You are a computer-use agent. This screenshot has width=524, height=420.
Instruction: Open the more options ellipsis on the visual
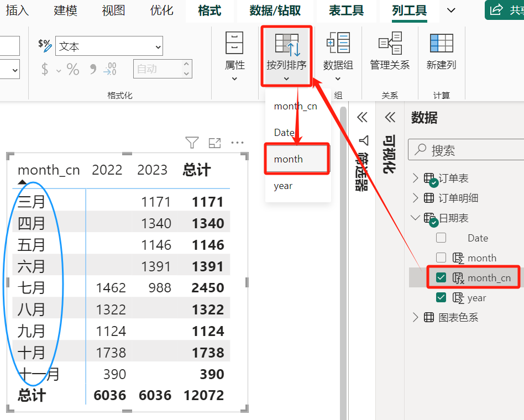(x=237, y=143)
